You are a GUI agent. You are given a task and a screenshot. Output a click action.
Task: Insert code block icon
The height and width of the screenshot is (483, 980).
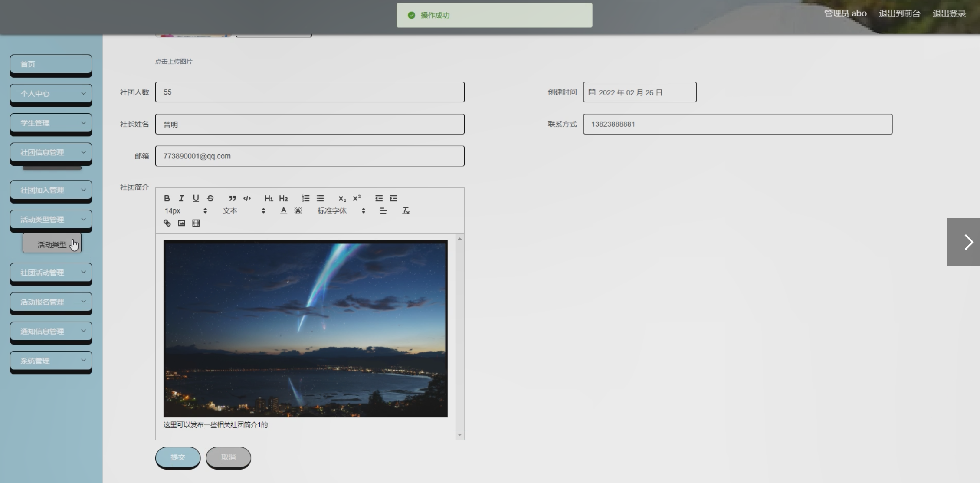pos(247,198)
